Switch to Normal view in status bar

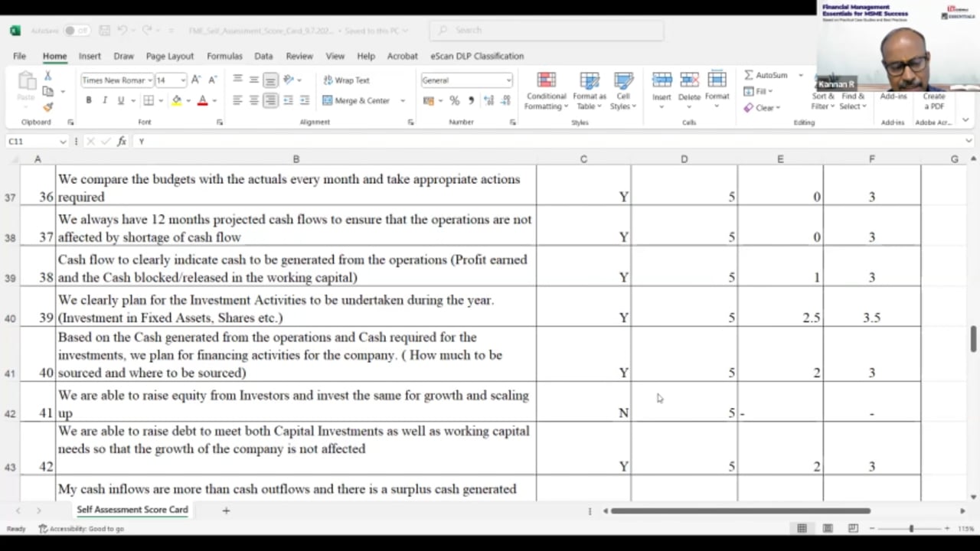[802, 528]
